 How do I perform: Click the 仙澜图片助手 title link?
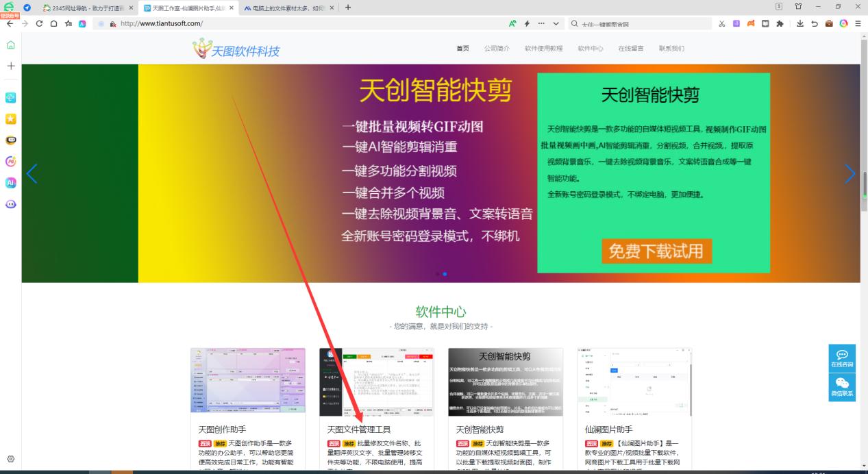coord(609,429)
